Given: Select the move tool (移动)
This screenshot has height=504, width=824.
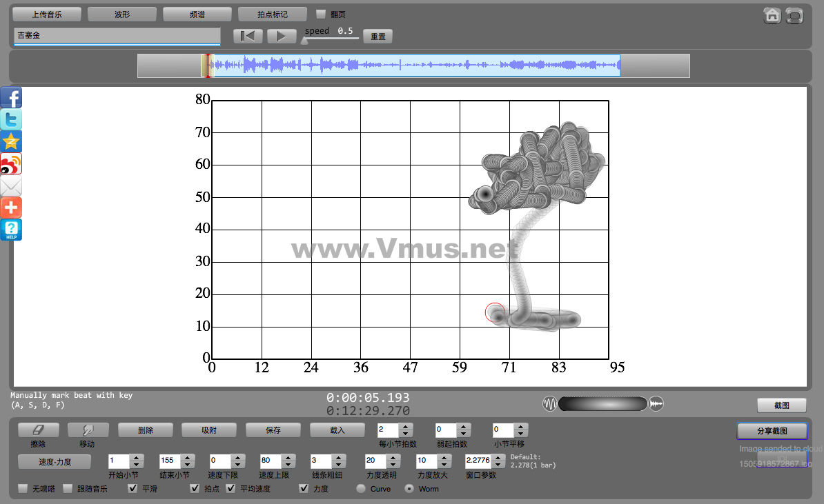Looking at the screenshot, I should [88, 430].
